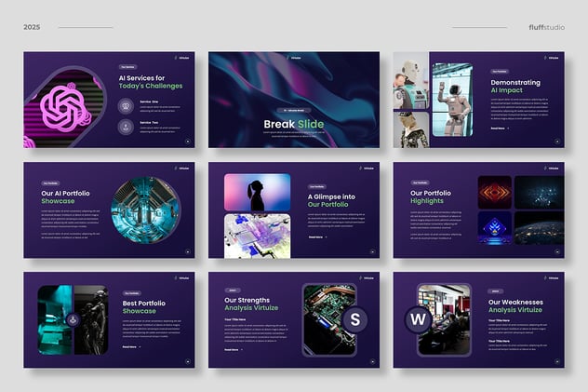Select the Break Slide thumbnail
The image size is (588, 392).
coord(294,100)
